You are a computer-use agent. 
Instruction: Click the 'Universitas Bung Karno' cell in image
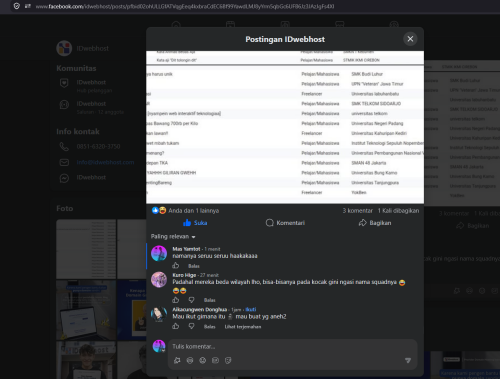[374, 173]
